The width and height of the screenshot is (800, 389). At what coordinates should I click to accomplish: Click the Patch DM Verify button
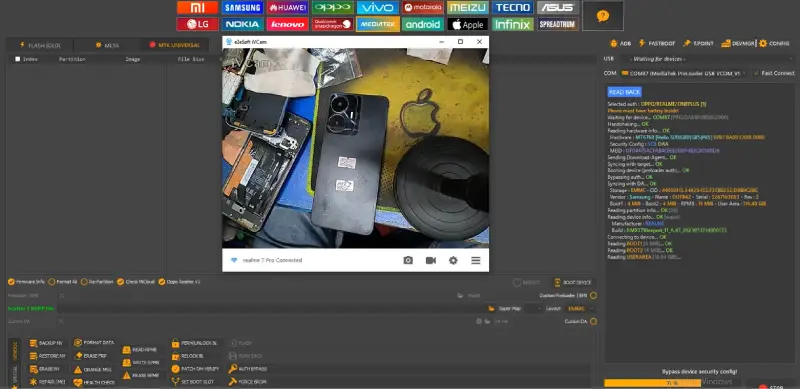tap(196, 369)
